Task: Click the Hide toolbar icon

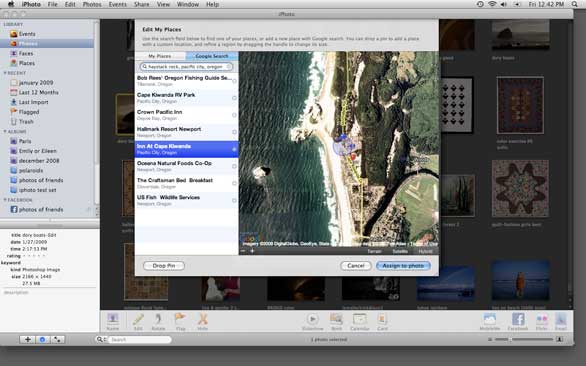Action: 203,321
